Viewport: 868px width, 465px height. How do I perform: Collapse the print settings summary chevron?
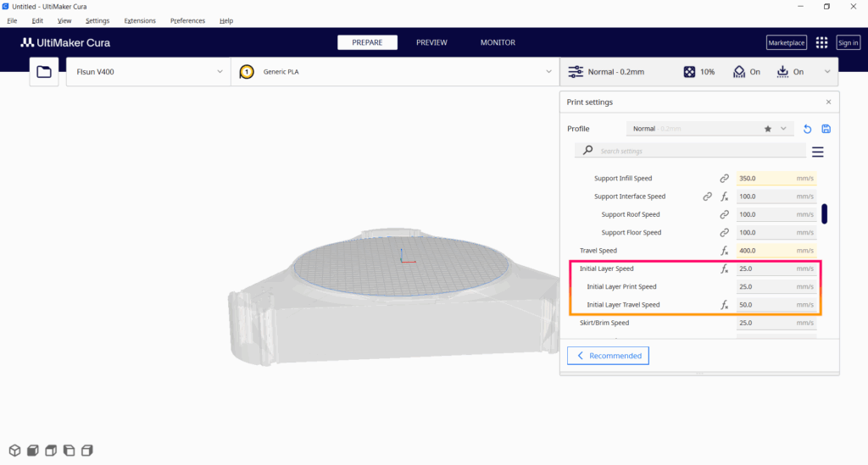pyautogui.click(x=827, y=72)
